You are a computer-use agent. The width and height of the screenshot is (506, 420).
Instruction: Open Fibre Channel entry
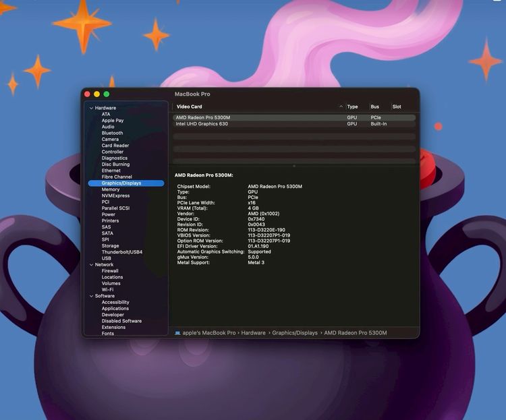coord(117,177)
